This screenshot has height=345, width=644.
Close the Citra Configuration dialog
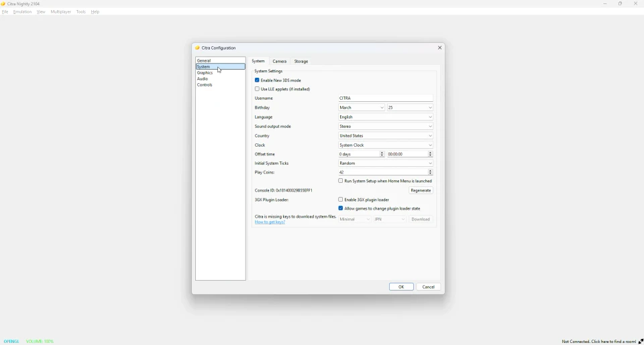(x=440, y=48)
